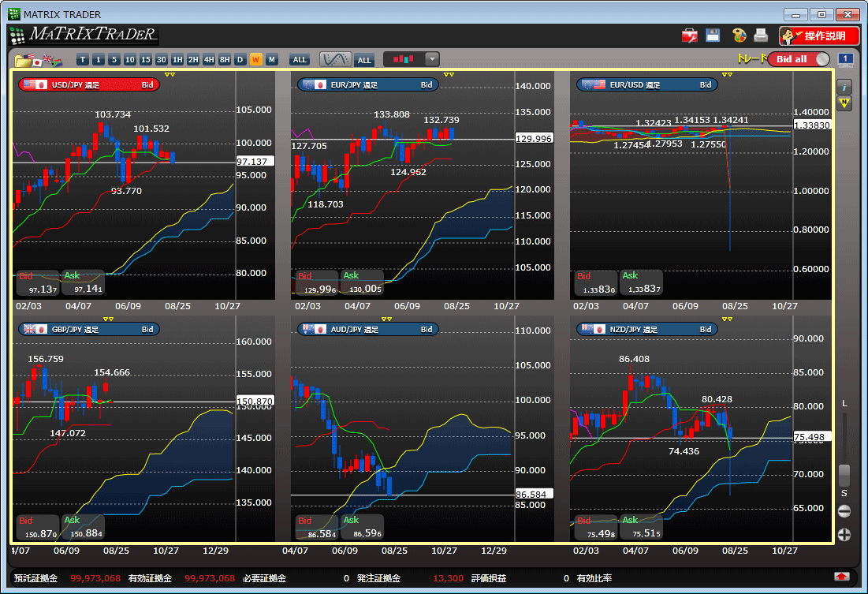Screen dimensions: 868x594
Task: Click the MatrixTrader logo
Action: click(84, 35)
